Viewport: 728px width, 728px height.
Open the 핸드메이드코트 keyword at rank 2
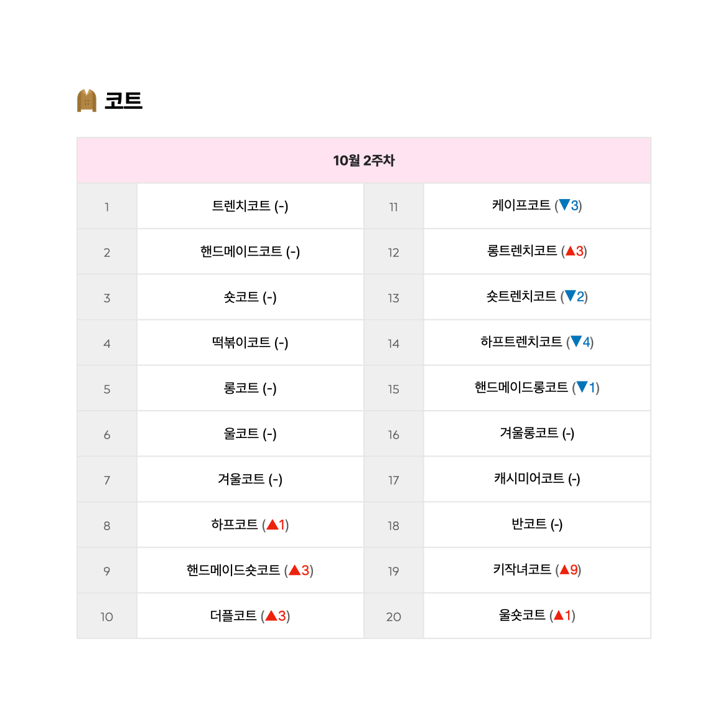(x=241, y=251)
